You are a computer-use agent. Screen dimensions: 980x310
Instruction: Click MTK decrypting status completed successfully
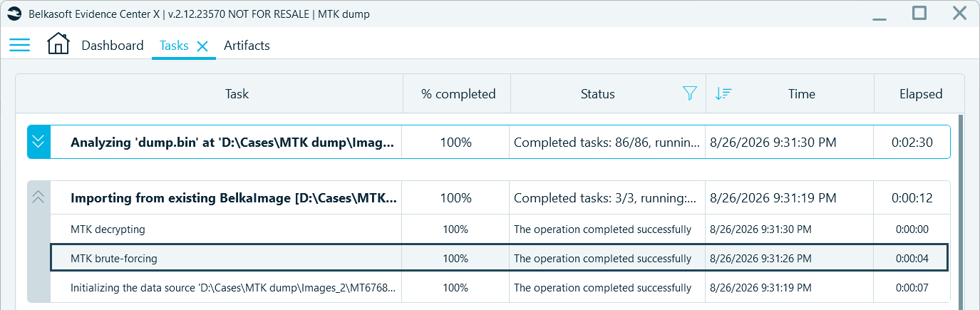[602, 229]
